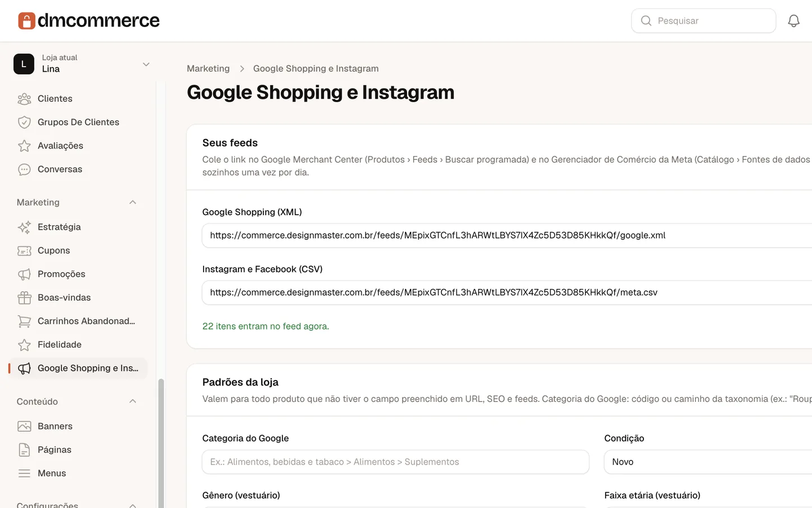Click the 'Seus feeds' heading
This screenshot has height=508, width=812.
click(230, 143)
